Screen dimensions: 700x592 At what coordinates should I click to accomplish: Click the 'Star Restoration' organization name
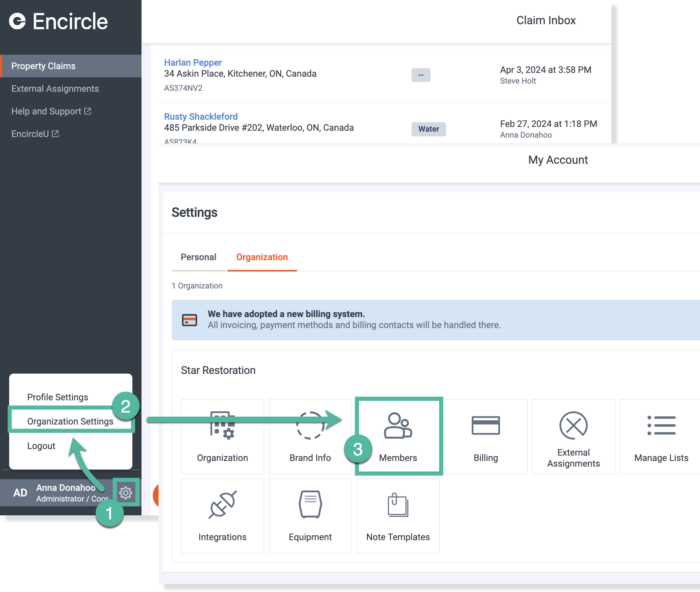tap(218, 370)
